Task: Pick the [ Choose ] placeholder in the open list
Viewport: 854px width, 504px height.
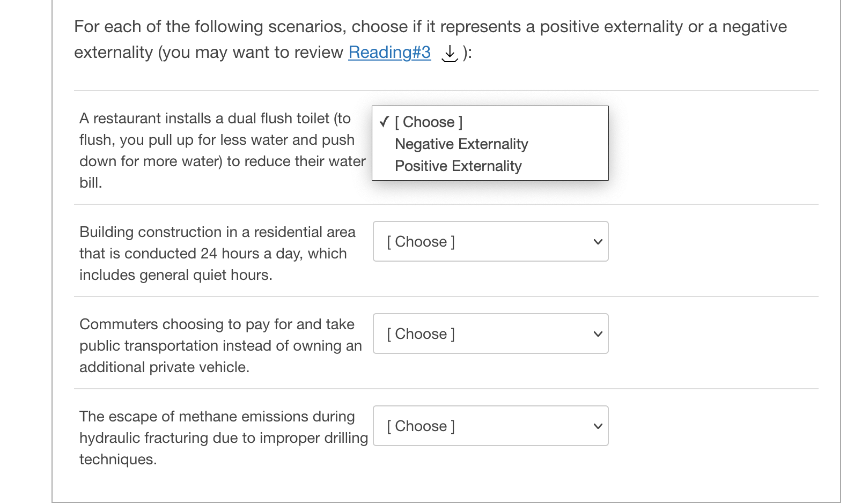Action: pos(429,122)
